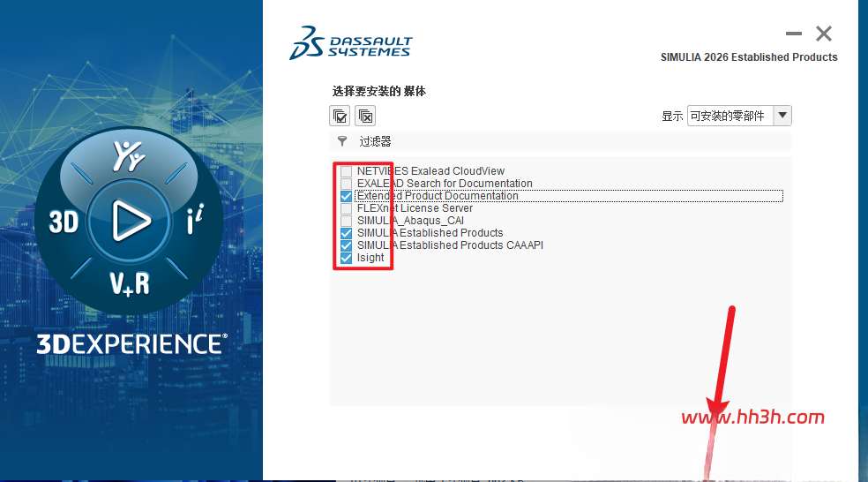
Task: Select FLEXnet License Server label
Action: (x=415, y=208)
